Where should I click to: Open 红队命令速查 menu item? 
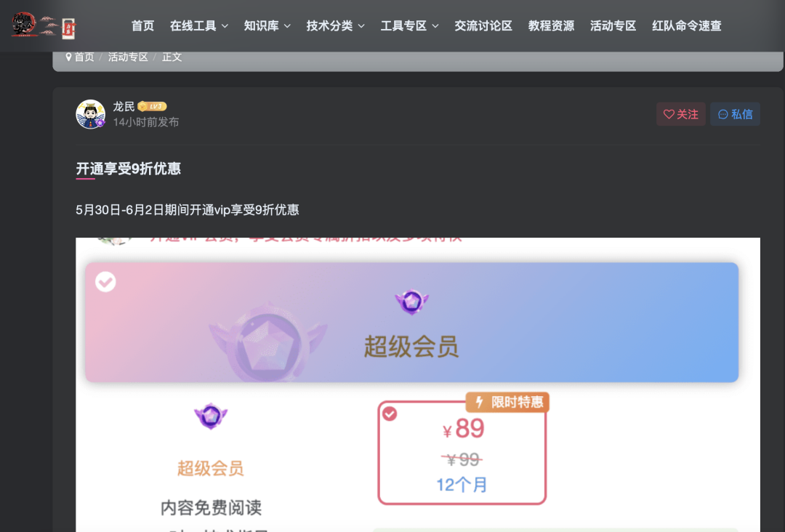click(686, 25)
